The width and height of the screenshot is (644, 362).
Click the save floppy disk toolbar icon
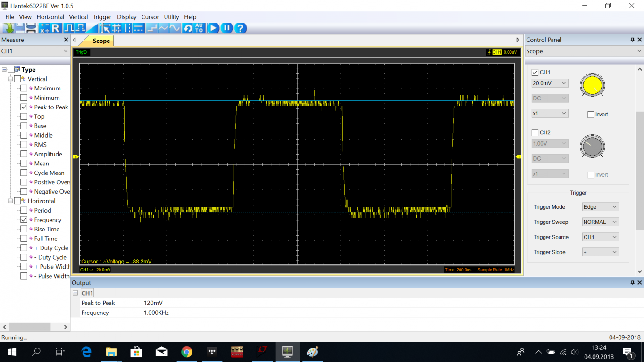(20, 28)
